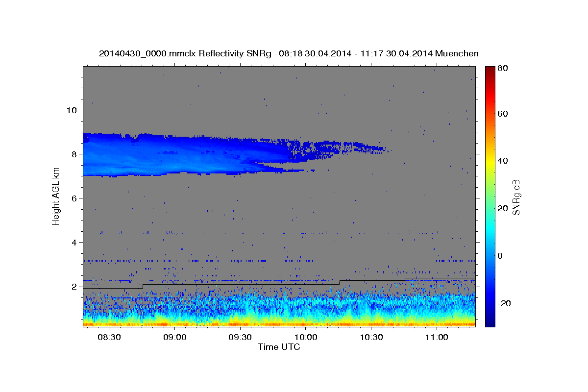Click the 'Muenchen' location label in title
588x392 pixels.
pyautogui.click(x=457, y=53)
